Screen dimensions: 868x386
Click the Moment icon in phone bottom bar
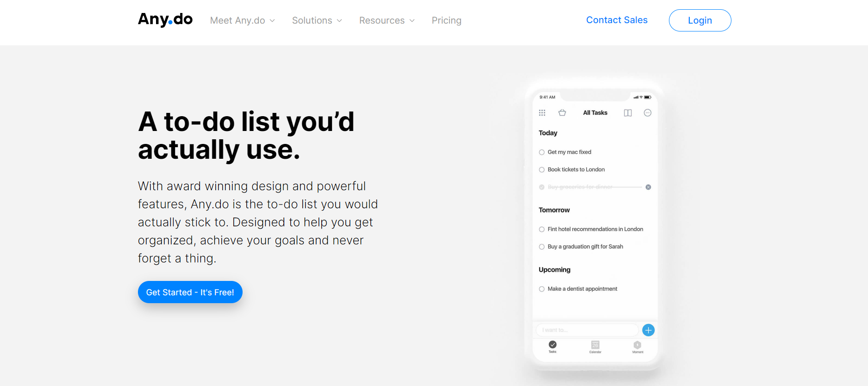point(637,346)
